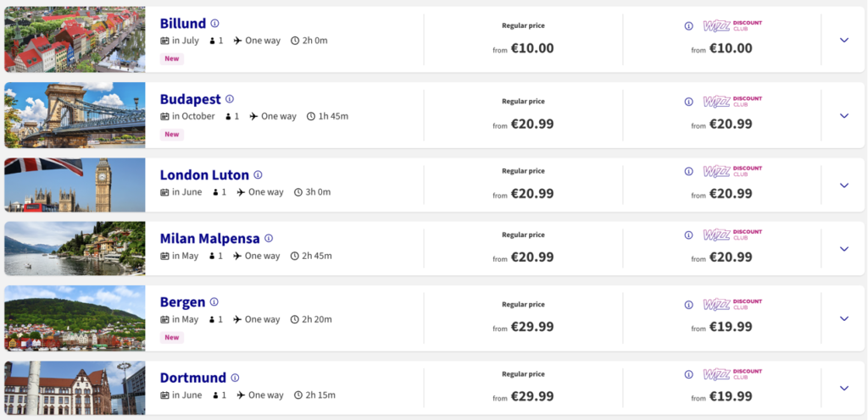Open the Bergen destination title link
The image size is (868, 420).
pos(182,302)
